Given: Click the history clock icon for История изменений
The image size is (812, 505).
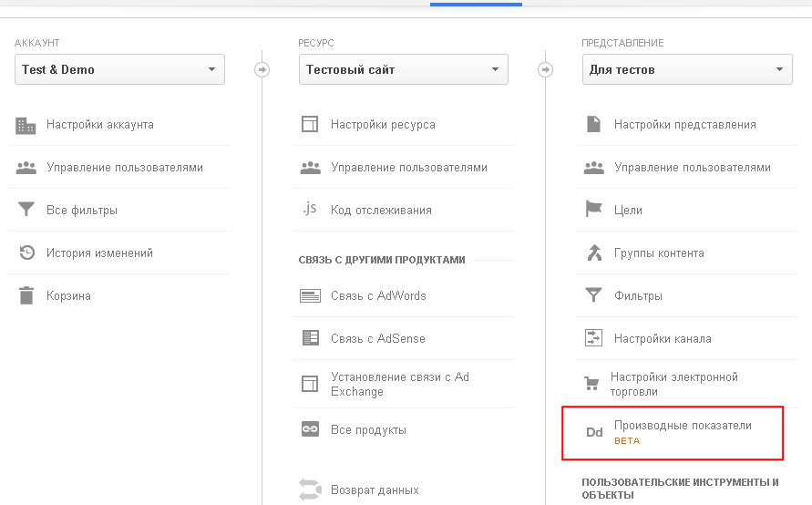Looking at the screenshot, I should [26, 253].
